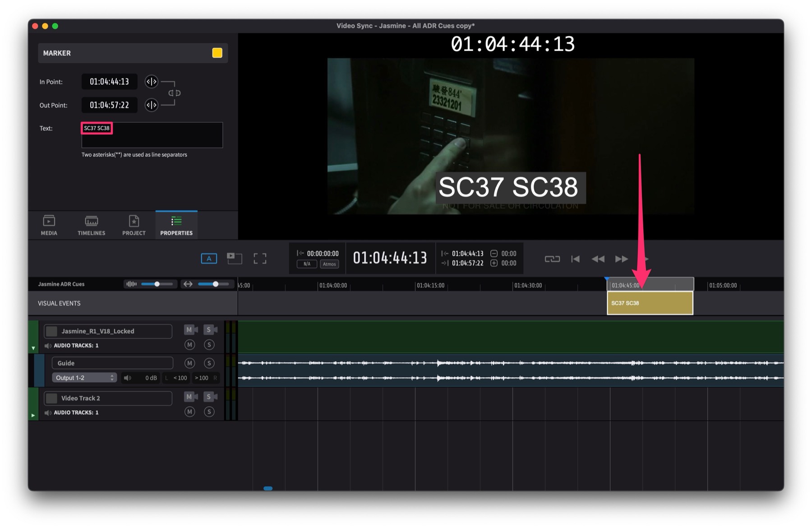This screenshot has height=528, width=812.
Task: Mute video on Video Track 2
Action: [190, 397]
